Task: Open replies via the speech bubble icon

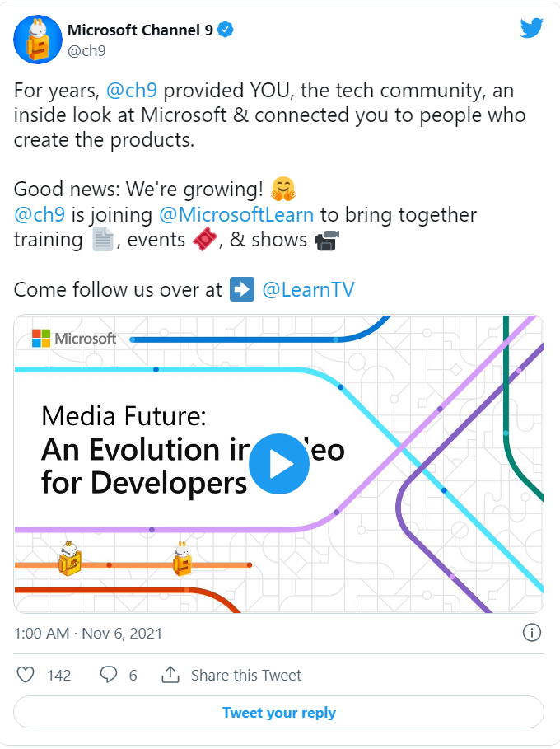Action: click(x=109, y=675)
